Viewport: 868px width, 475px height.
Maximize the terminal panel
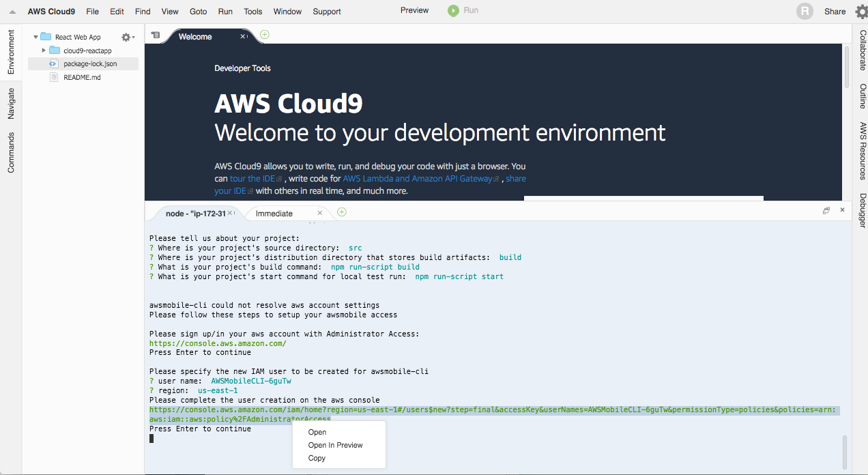pyautogui.click(x=826, y=211)
